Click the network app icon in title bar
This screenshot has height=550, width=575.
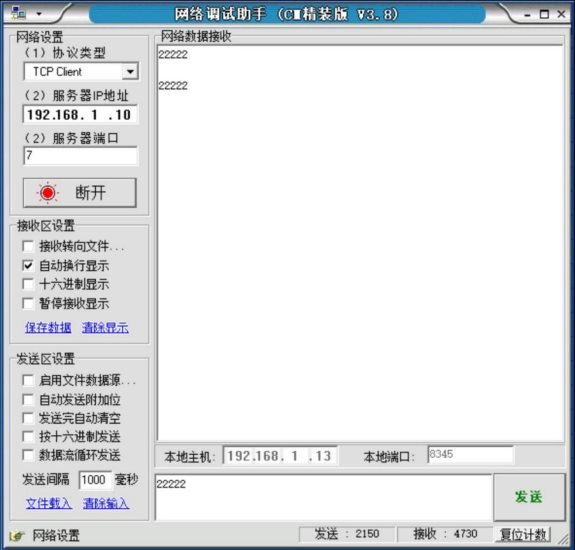[18, 14]
